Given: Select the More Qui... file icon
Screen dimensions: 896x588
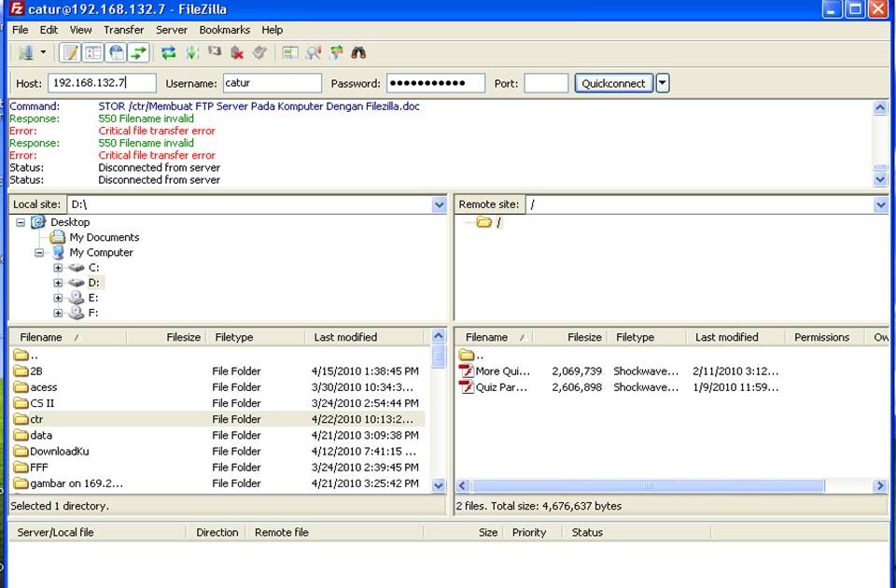Looking at the screenshot, I should pos(467,371).
